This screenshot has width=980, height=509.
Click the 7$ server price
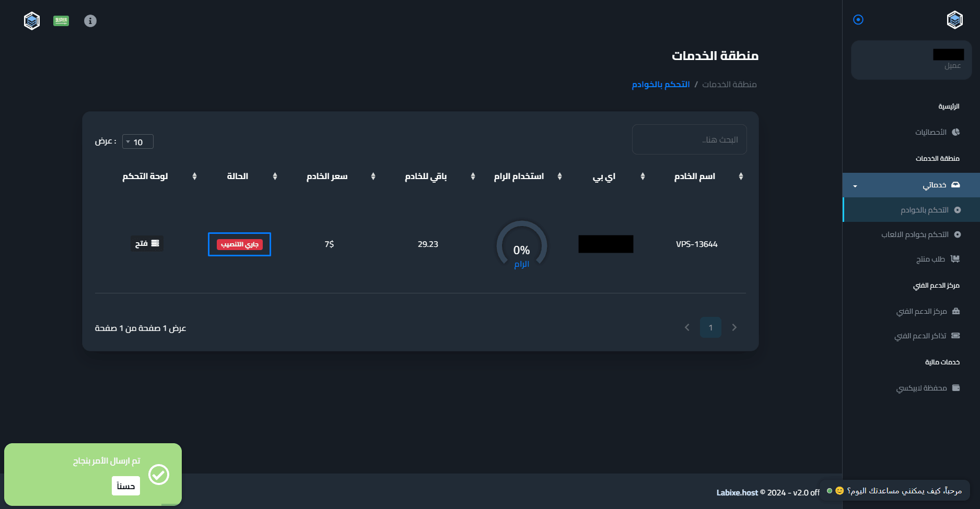329,244
